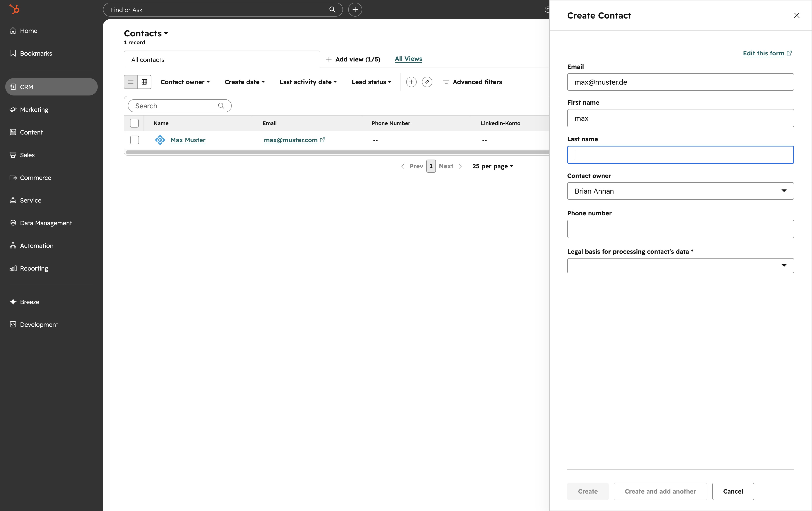Click the Email column header
The width and height of the screenshot is (812, 511).
307,123
